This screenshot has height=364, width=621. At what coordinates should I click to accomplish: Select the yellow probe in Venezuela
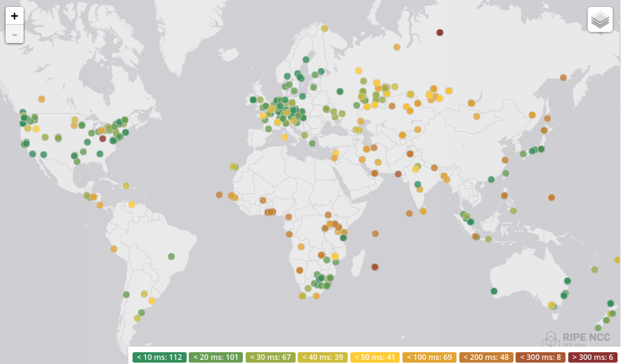pos(132,205)
